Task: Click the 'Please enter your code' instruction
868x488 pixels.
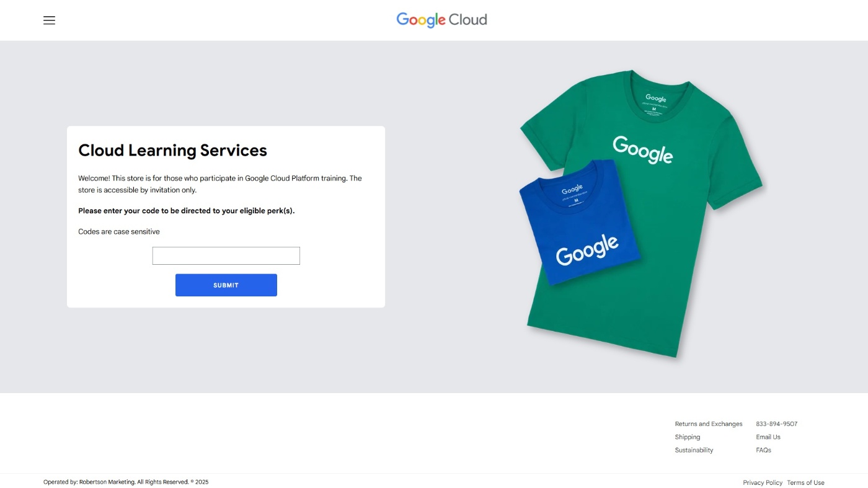Action: [187, 211]
